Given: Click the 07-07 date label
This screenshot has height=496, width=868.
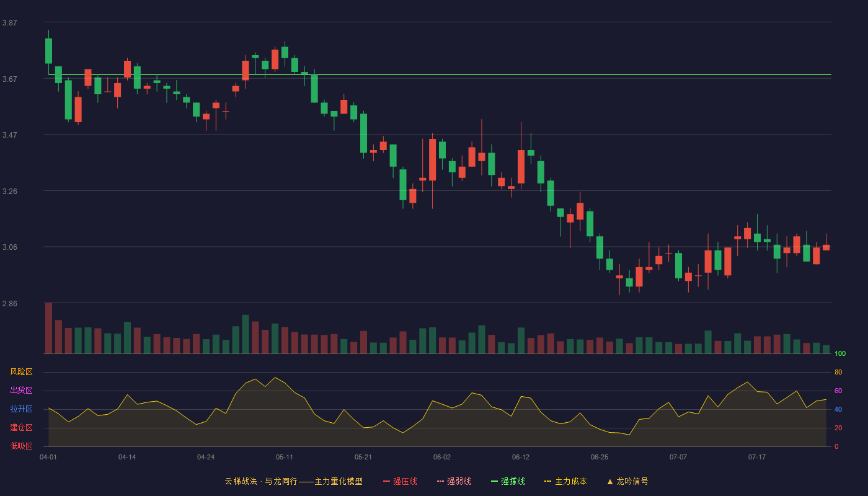Looking at the screenshot, I should (x=678, y=457).
